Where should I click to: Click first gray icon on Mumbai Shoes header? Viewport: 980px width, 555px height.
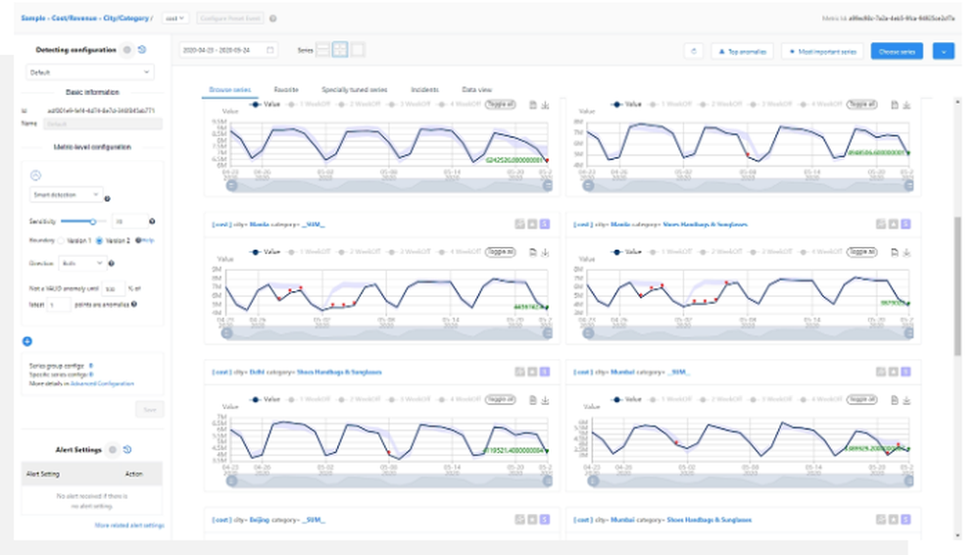[x=881, y=520]
